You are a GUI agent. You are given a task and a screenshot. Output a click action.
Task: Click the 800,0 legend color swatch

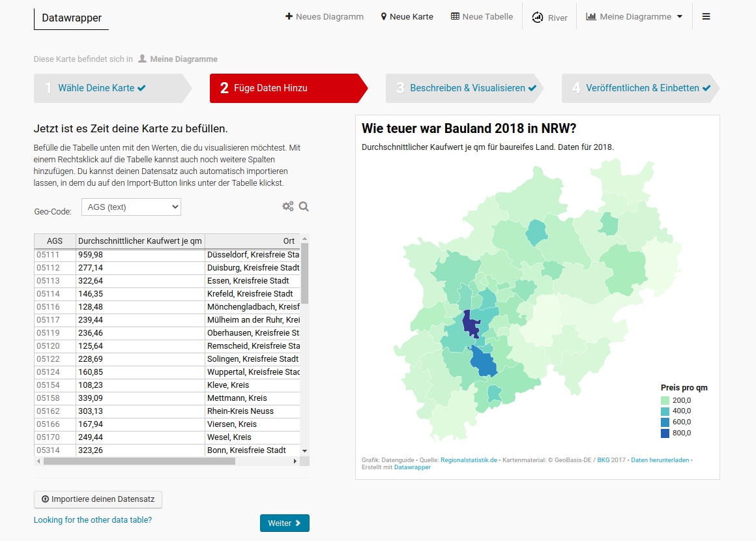(665, 433)
